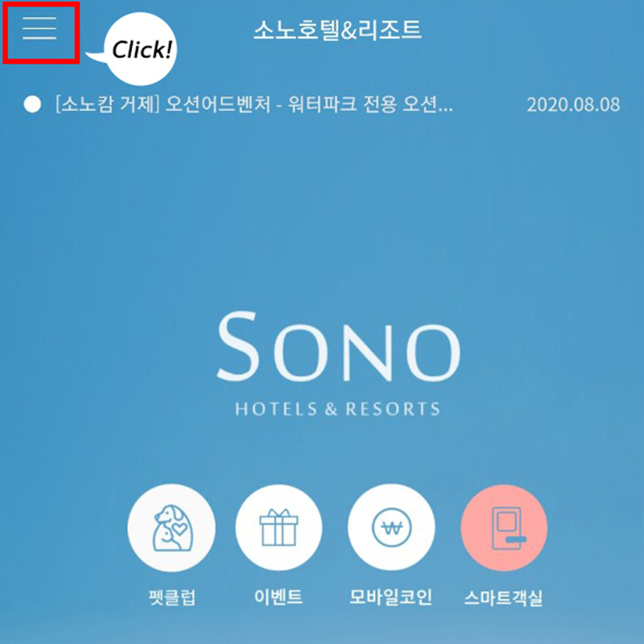The height and width of the screenshot is (644, 644).
Task: Click the 2020.08.08 notice date
Action: pyautogui.click(x=573, y=105)
